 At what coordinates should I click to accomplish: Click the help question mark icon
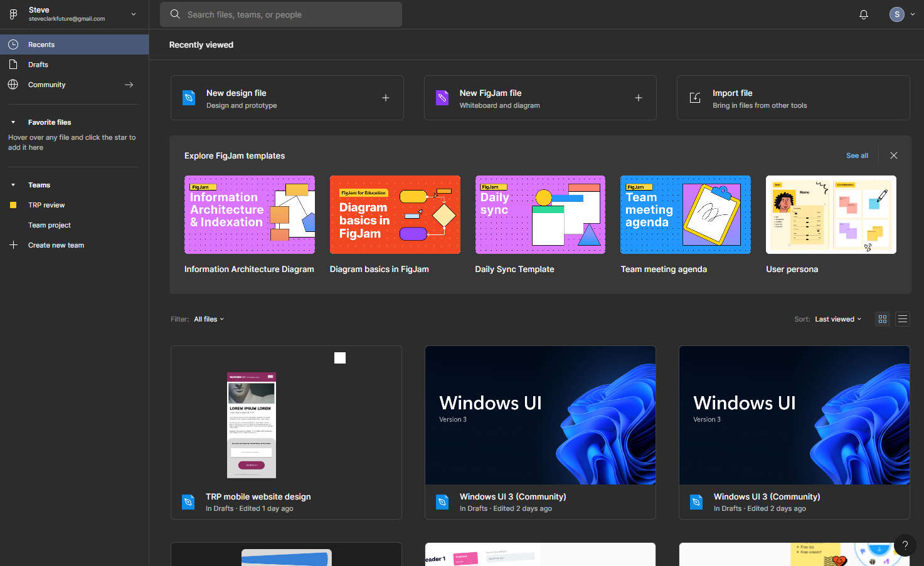coord(905,545)
